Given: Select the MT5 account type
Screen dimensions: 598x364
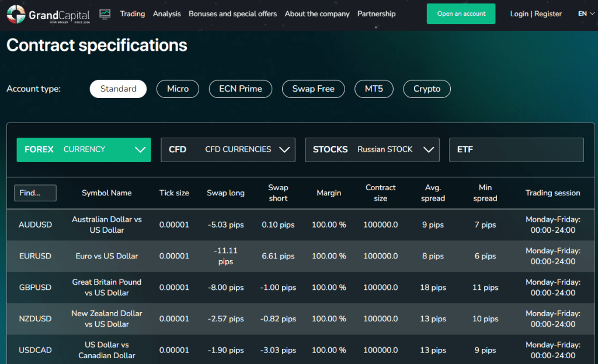Looking at the screenshot, I should (374, 89).
